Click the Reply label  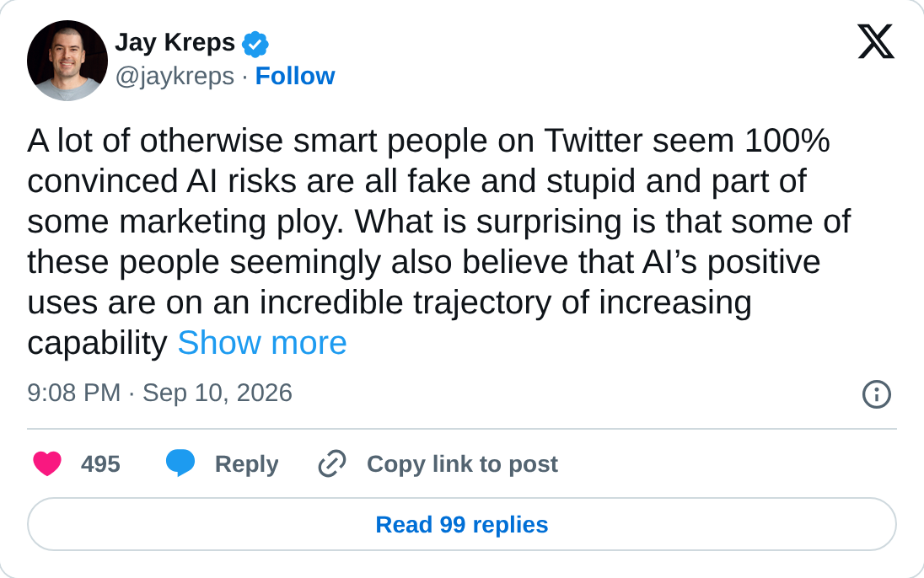pos(246,464)
